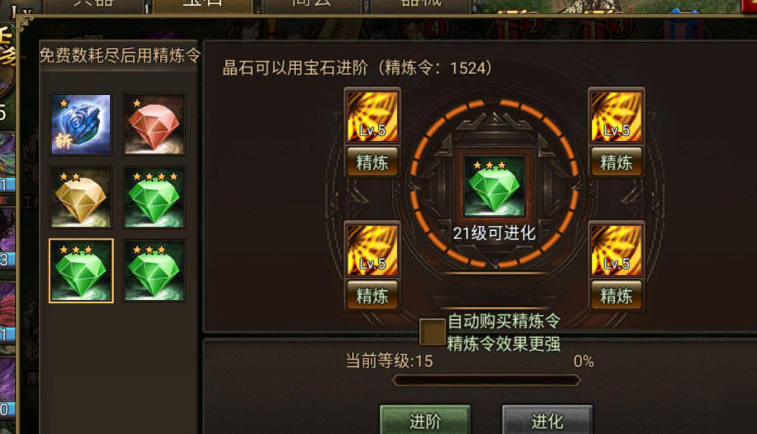The height and width of the screenshot is (434, 757).
Task: Click the gray 进化 button
Action: (547, 420)
